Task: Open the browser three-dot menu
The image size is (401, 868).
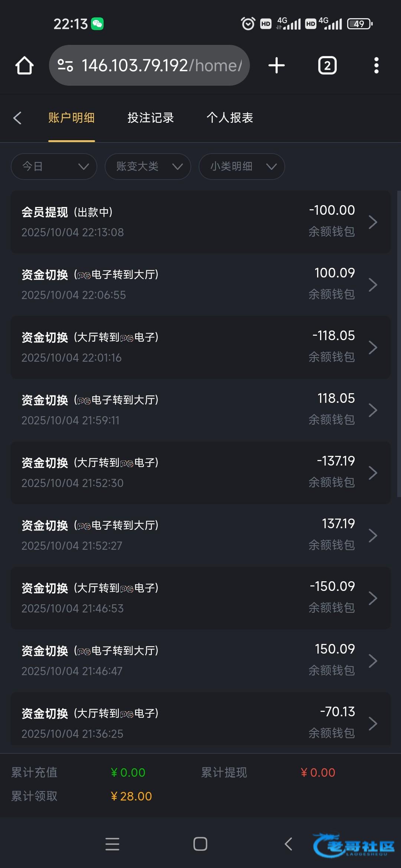Action: [376, 66]
